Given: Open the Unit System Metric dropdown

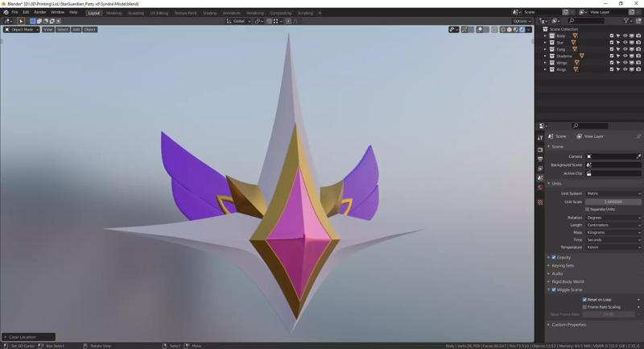Looking at the screenshot, I should point(613,193).
